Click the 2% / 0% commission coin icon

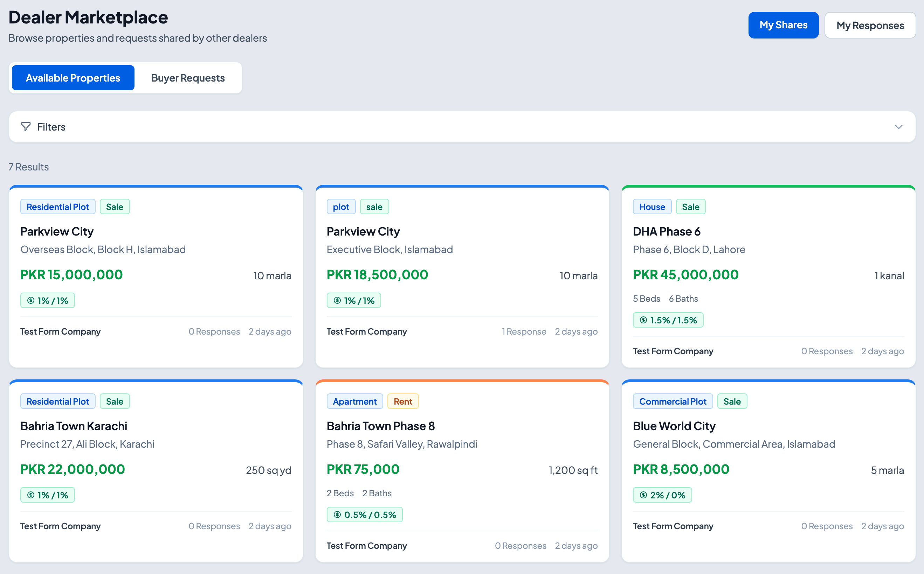[x=643, y=495]
